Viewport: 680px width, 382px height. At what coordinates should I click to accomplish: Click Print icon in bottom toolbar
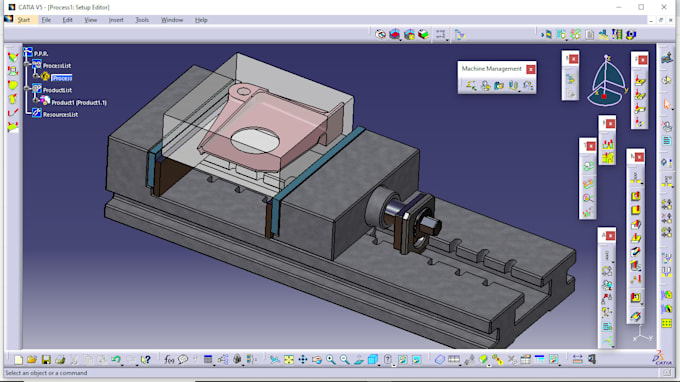coord(60,359)
